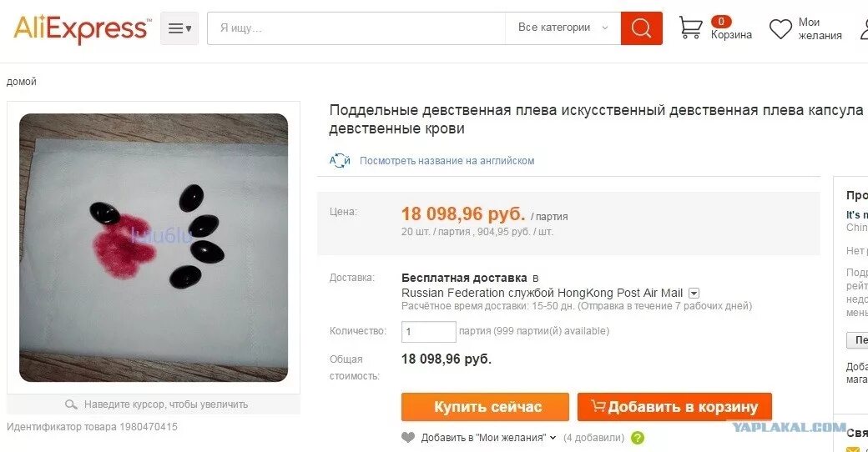Click the gray heart beside Добавить в Мои желания
Screen dimensions: 868x452
[x=408, y=438]
